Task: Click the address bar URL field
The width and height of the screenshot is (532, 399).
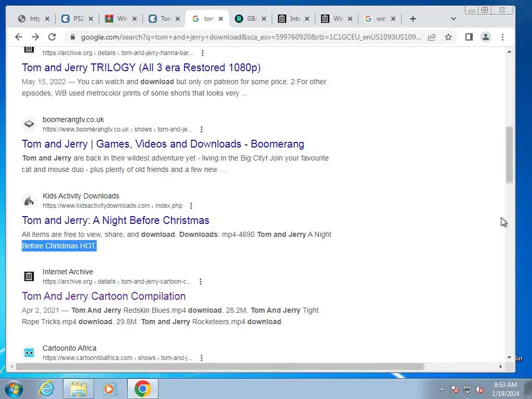Action: (251, 37)
